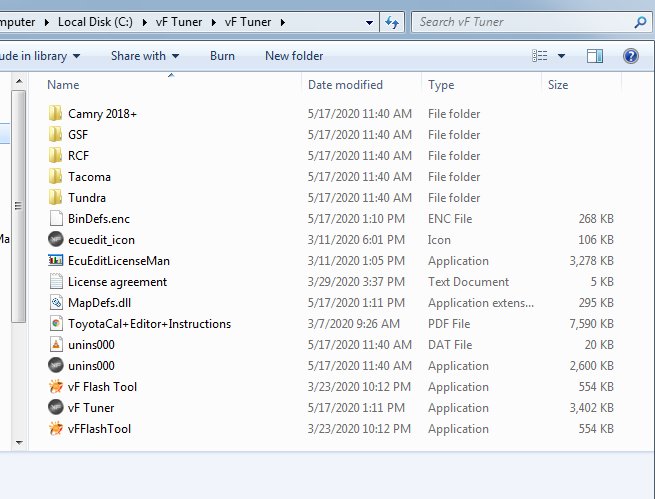The image size is (655, 499).
Task: Expand the arrow between the two vF Tuner breadcrumbs
Action: point(213,22)
